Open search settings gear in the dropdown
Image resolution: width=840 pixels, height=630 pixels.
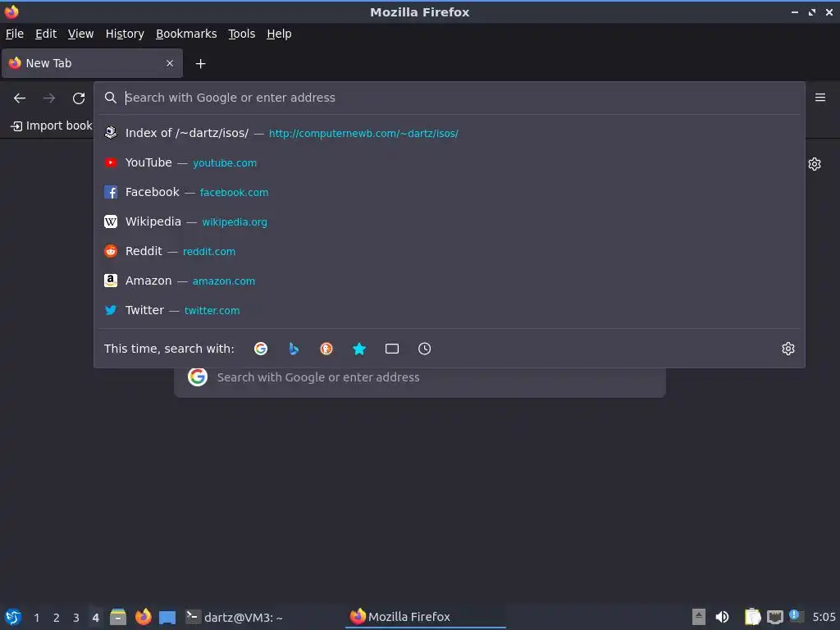coord(788,349)
